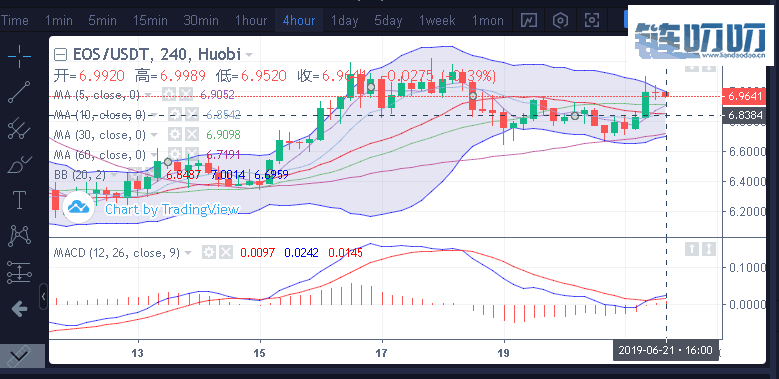Select the crosshair cursor tool
This screenshot has height=379, width=779.
20,56
